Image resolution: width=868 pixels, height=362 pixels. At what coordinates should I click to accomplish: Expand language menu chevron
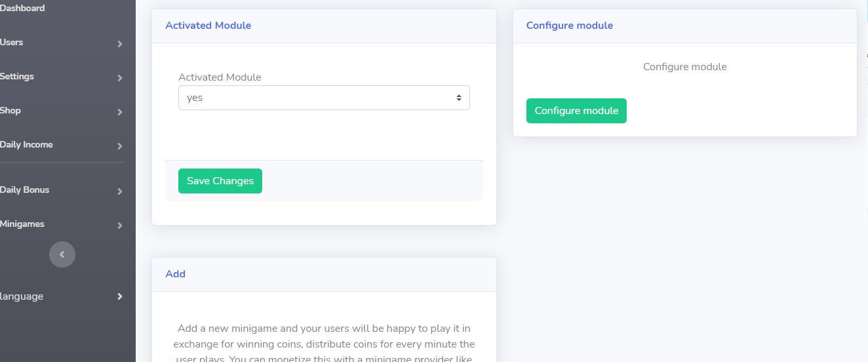[119, 296]
